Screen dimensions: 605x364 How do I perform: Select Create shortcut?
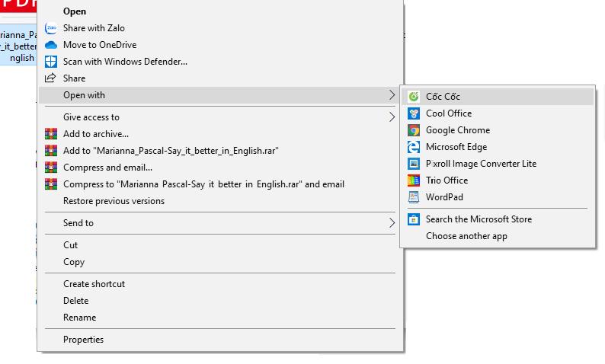click(x=221, y=284)
